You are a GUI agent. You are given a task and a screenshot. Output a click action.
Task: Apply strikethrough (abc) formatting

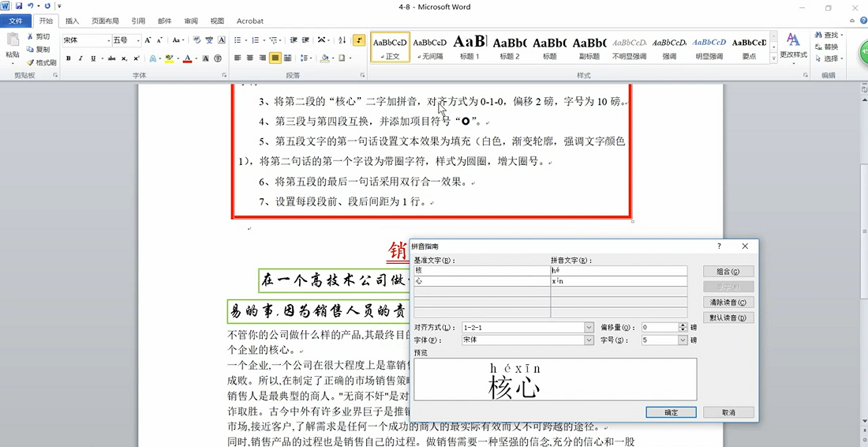112,58
